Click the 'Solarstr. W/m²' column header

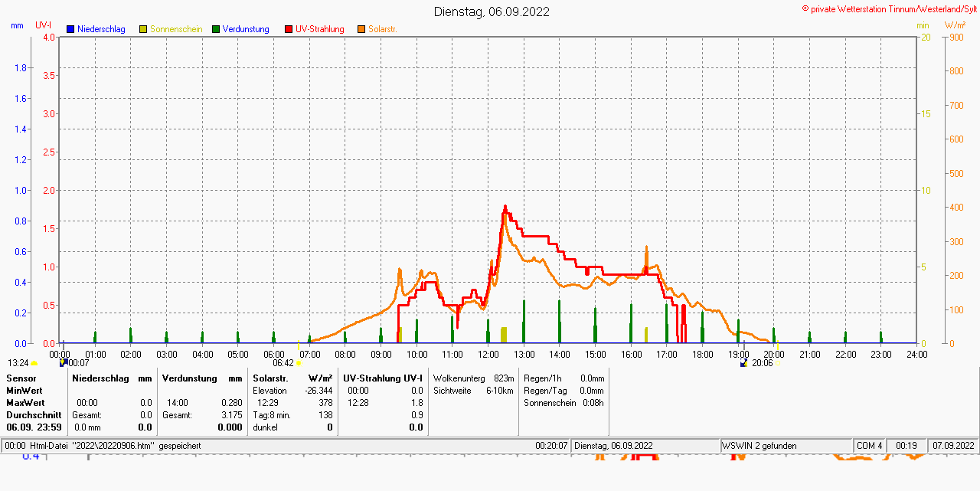(x=292, y=378)
